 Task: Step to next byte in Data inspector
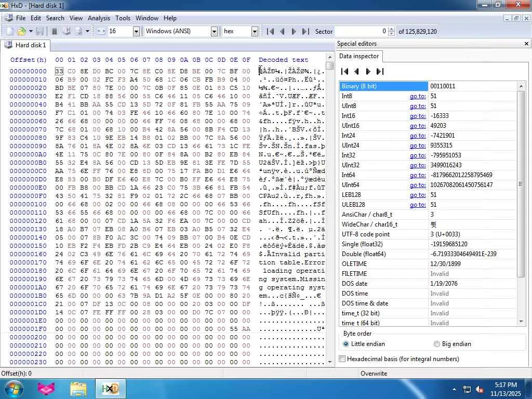(368, 71)
